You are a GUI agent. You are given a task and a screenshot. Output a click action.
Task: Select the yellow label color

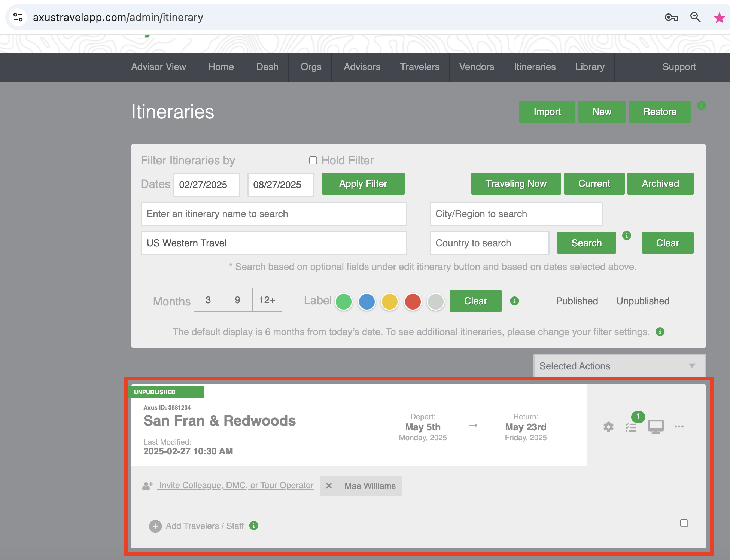(x=390, y=302)
